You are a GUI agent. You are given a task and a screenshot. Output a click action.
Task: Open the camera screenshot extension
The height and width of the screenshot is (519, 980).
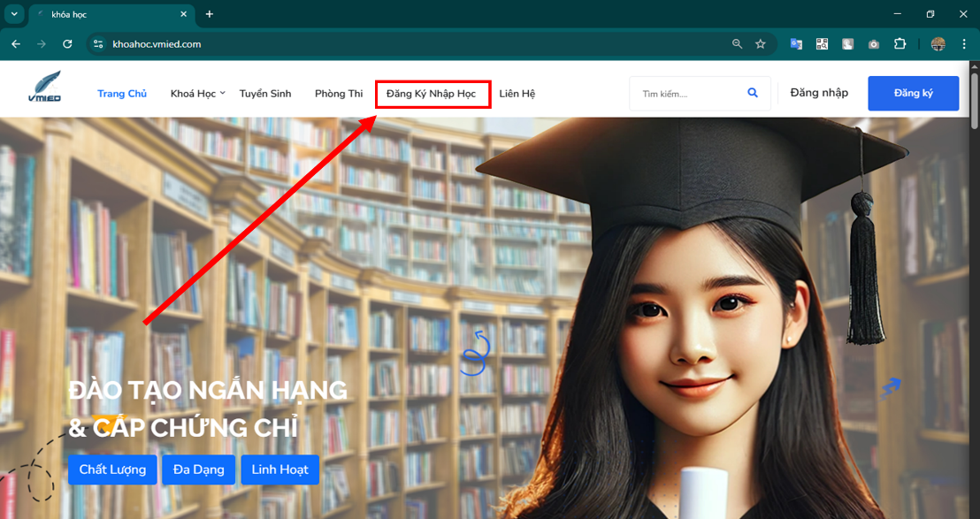point(874,43)
